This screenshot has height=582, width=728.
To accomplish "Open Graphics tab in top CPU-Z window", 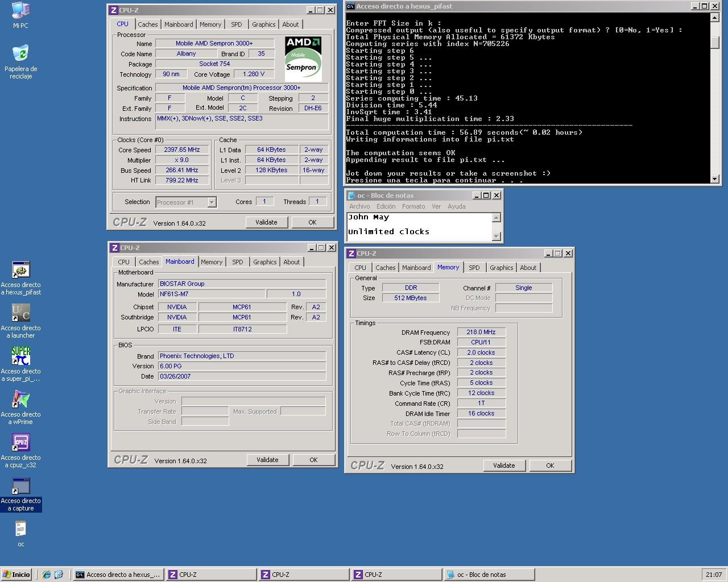I will coord(264,24).
